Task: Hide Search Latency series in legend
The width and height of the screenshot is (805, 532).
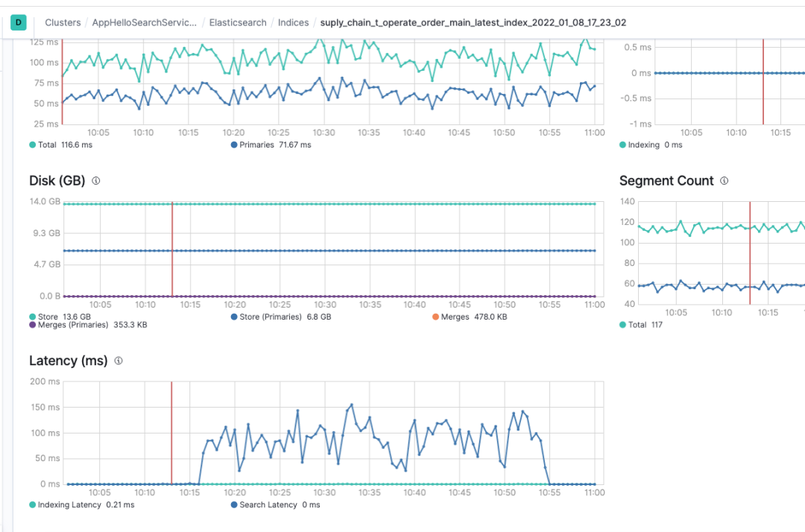Action: click(275, 504)
